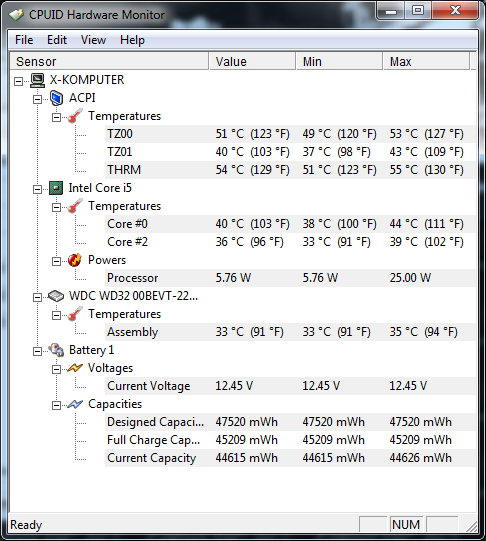Open the Help menu
This screenshot has width=486, height=541.
[x=132, y=40]
